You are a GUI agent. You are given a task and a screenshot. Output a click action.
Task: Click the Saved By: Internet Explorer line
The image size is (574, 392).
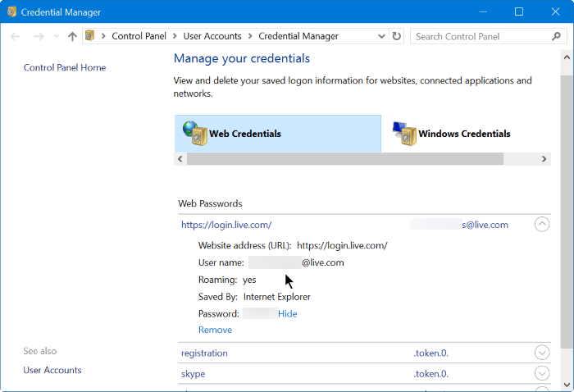(x=254, y=297)
